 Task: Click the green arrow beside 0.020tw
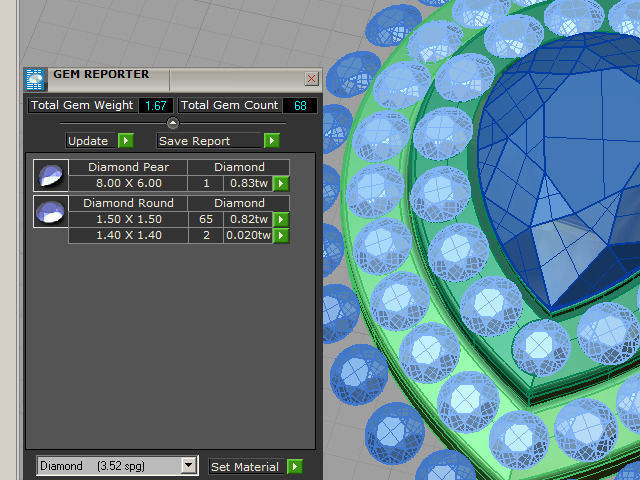tap(281, 235)
